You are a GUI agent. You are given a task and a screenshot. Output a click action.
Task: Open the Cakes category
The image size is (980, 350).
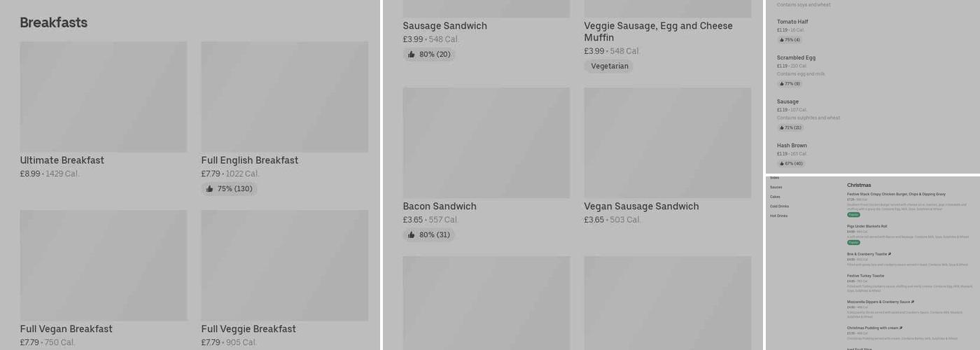pos(775,197)
